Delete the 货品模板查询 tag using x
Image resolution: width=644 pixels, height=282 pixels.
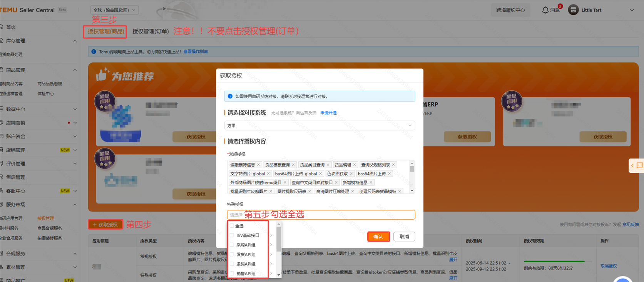(293, 165)
